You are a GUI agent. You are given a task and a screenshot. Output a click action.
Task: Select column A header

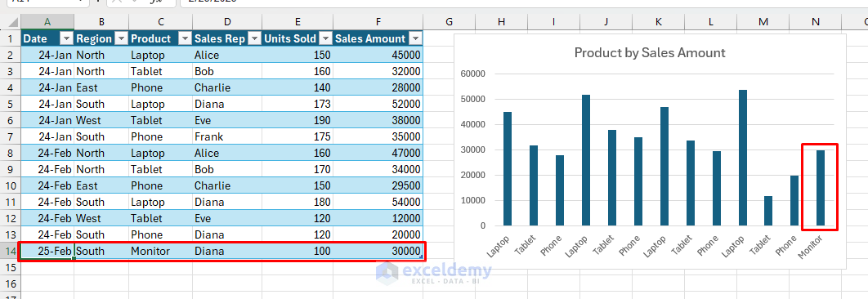click(x=47, y=22)
